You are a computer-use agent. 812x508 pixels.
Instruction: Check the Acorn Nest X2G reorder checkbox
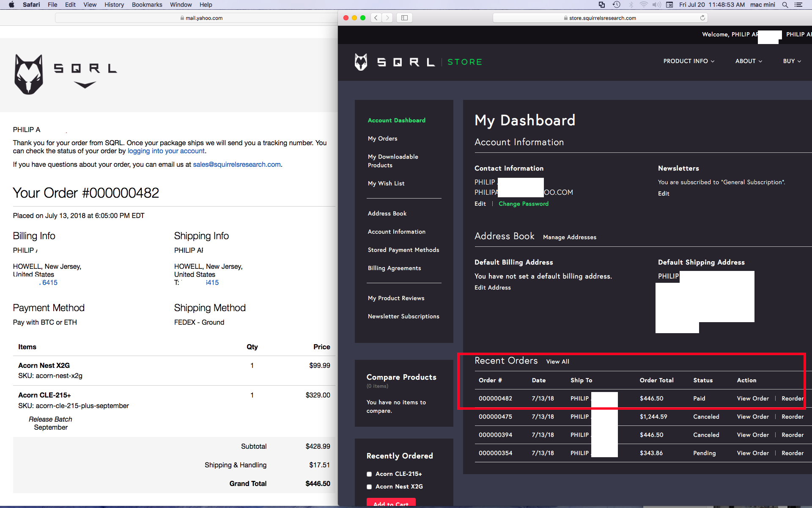click(x=369, y=487)
